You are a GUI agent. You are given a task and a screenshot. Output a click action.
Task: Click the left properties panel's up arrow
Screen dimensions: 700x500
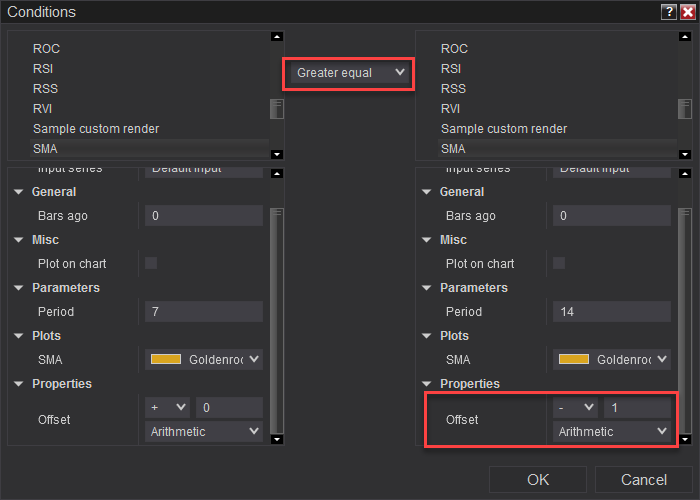tap(277, 174)
